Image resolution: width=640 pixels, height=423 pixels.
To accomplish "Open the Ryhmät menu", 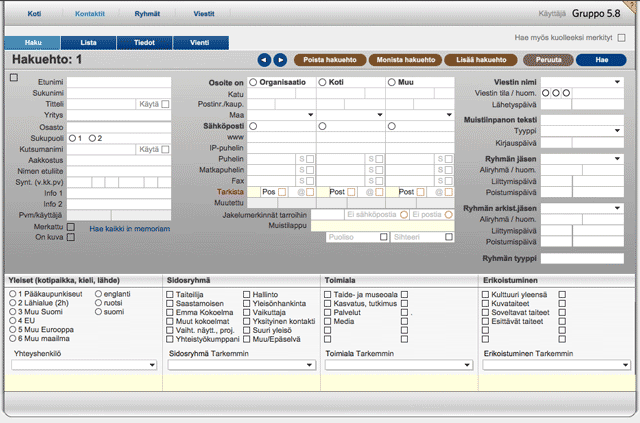I will 147,13.
